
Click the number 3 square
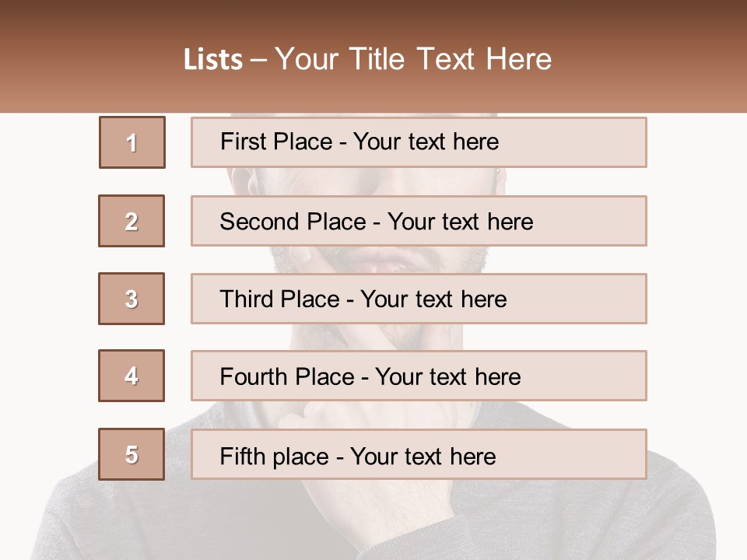(132, 299)
